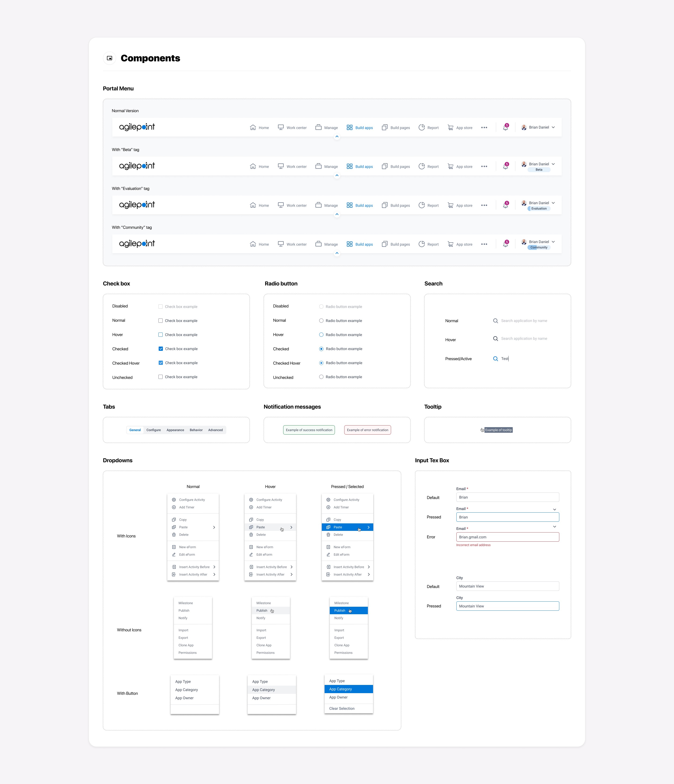Click the components header icon beside title
This screenshot has width=674, height=784.
pyautogui.click(x=110, y=58)
